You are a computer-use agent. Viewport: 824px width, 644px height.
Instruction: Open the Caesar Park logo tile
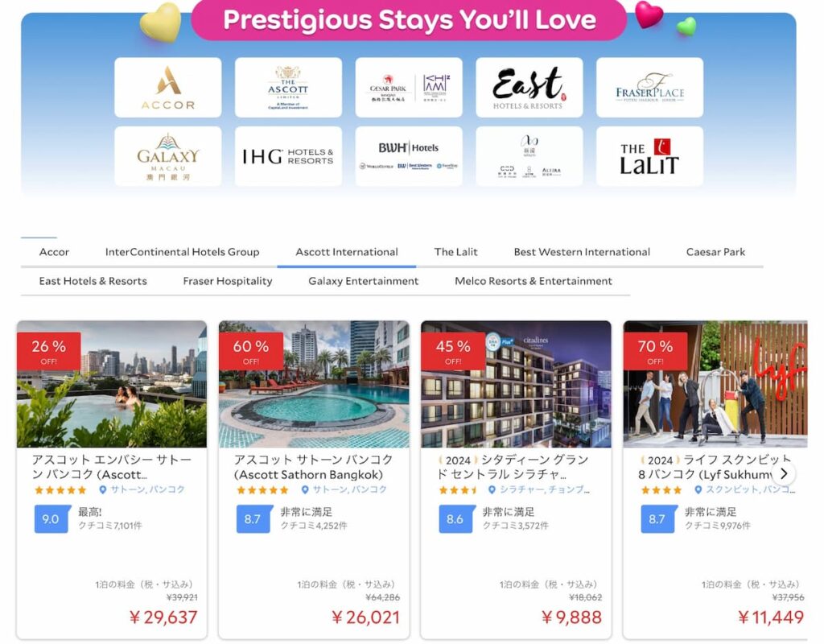tap(409, 87)
